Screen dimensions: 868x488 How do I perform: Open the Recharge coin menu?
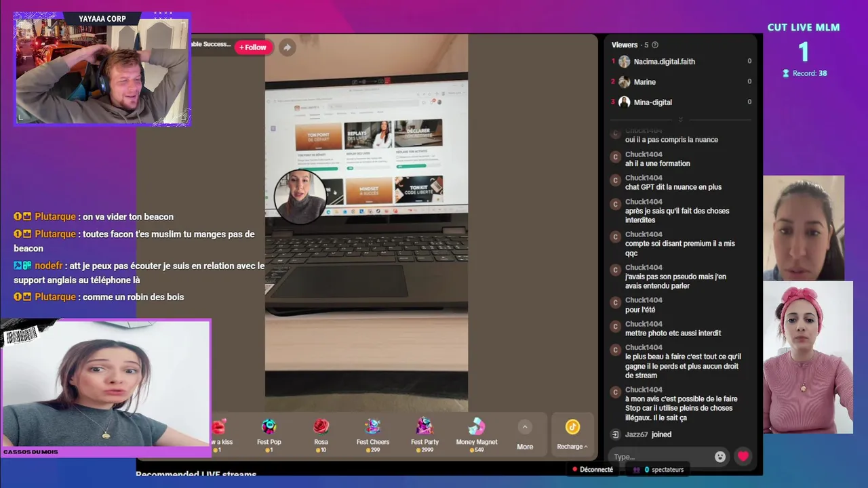(572, 434)
